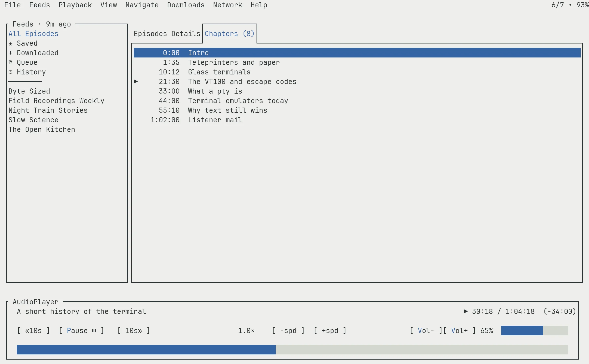This screenshot has height=364, width=589.
Task: Jump to Why text still wins chapter
Action: (x=357, y=110)
